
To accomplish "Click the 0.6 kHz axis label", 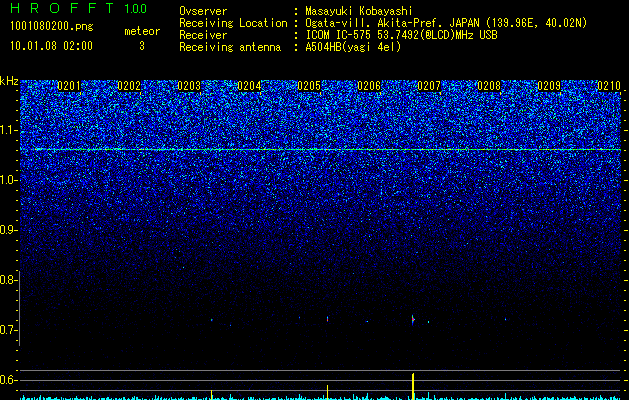I will point(8,380).
